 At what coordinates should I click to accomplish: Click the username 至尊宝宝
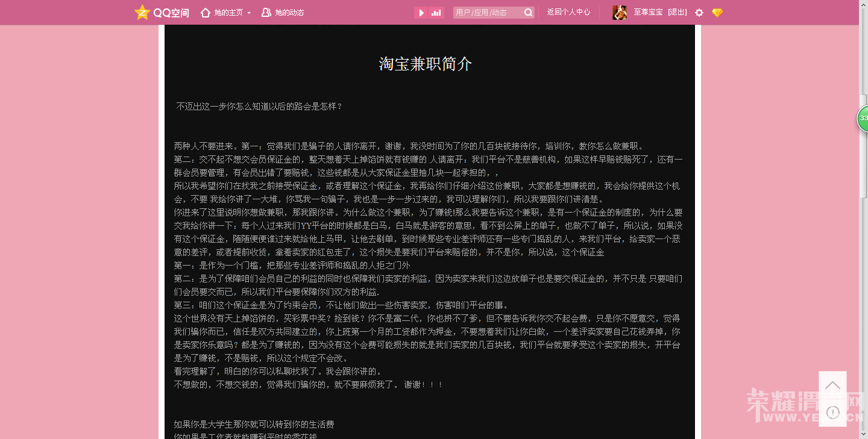[x=649, y=12]
